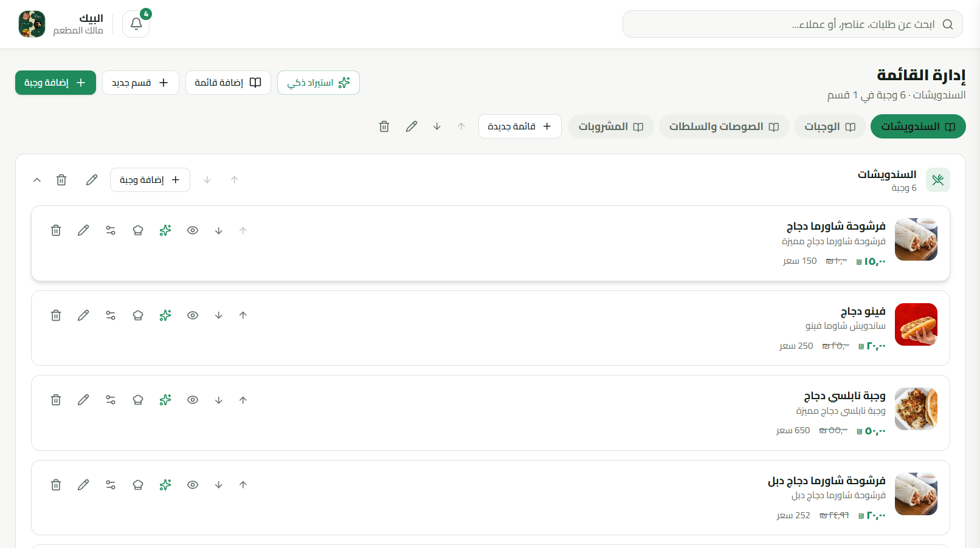Edit the وجبة نابلسي دجاج item

pyautogui.click(x=83, y=400)
